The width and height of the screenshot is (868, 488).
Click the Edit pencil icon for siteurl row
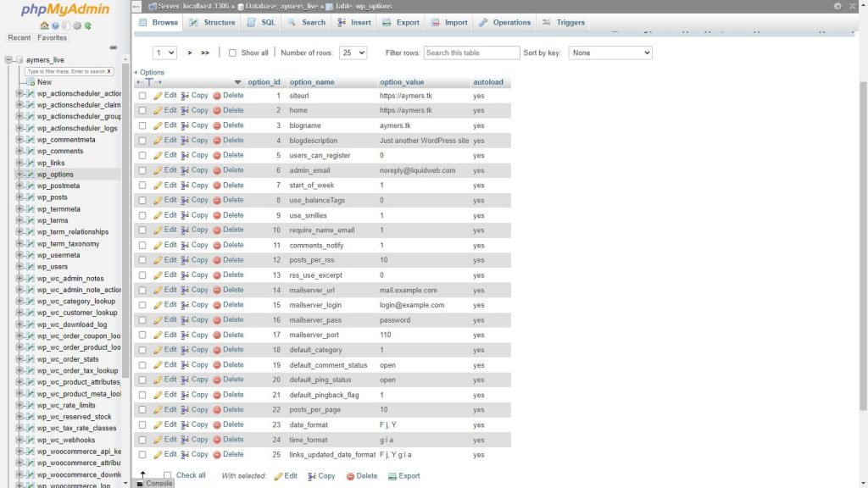(x=158, y=96)
